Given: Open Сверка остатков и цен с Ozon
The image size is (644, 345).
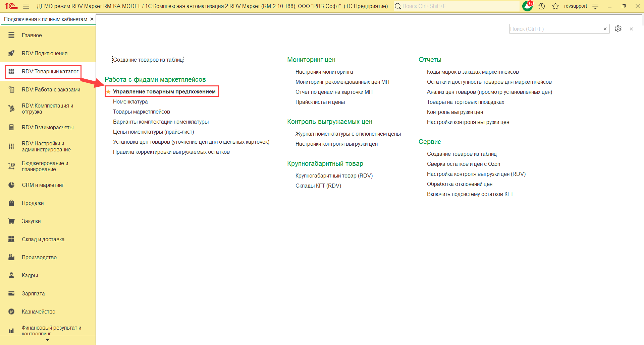Looking at the screenshot, I should tap(463, 164).
